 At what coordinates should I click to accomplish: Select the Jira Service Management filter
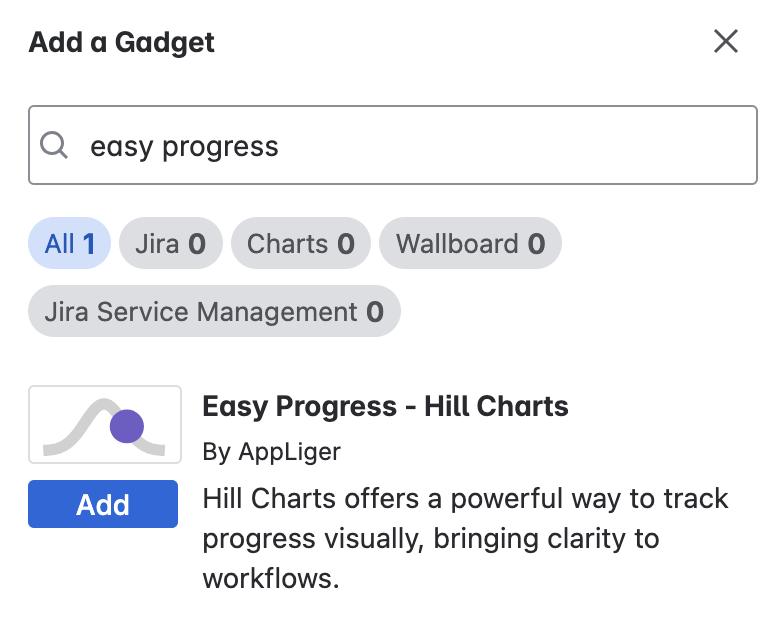(x=214, y=312)
